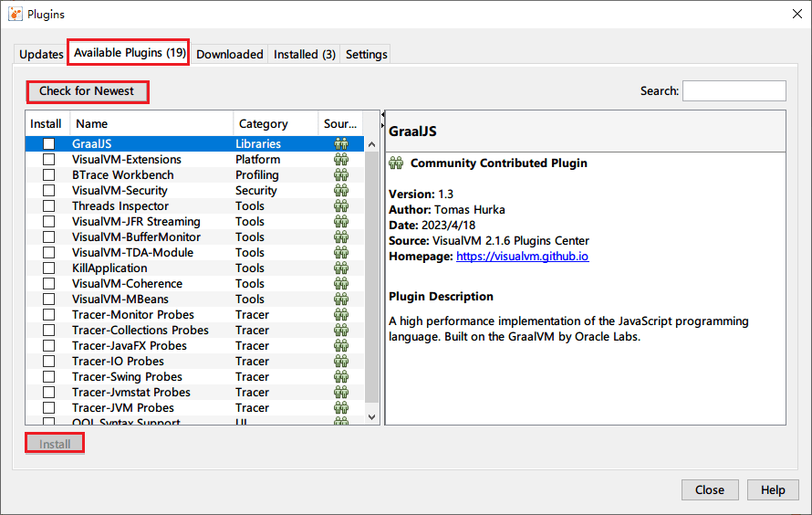This screenshot has height=515, width=812.
Task: Click the Close button
Action: pos(710,490)
